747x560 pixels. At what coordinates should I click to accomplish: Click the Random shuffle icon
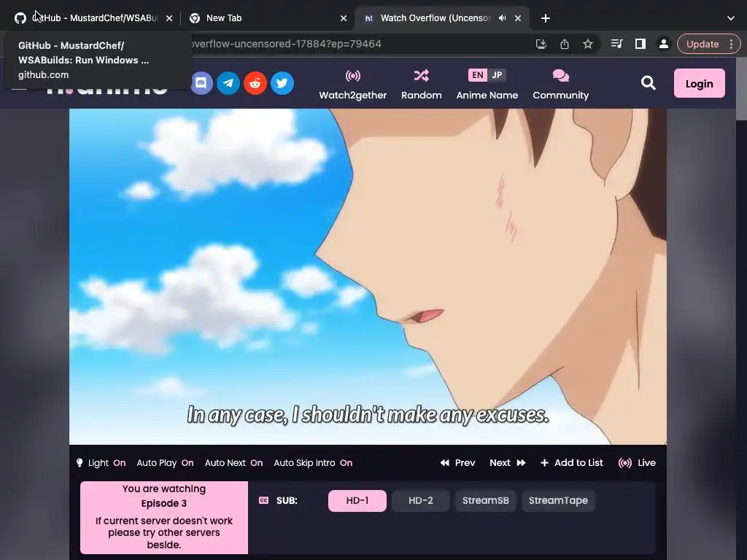421,76
